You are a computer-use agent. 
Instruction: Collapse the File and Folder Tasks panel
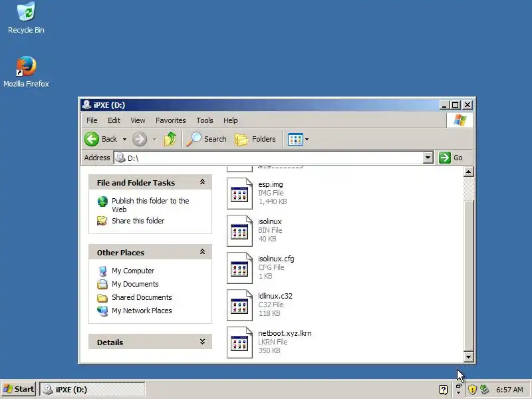[202, 182]
